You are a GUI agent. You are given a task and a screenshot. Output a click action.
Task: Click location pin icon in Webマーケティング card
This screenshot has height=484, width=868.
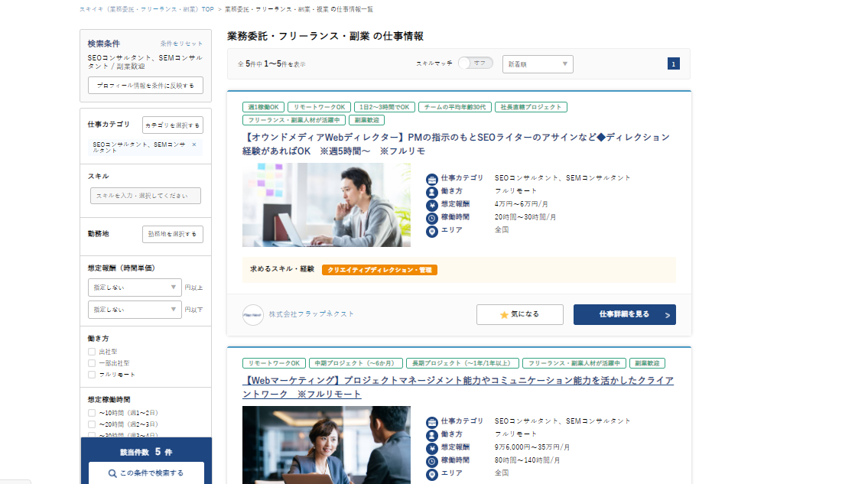432,475
